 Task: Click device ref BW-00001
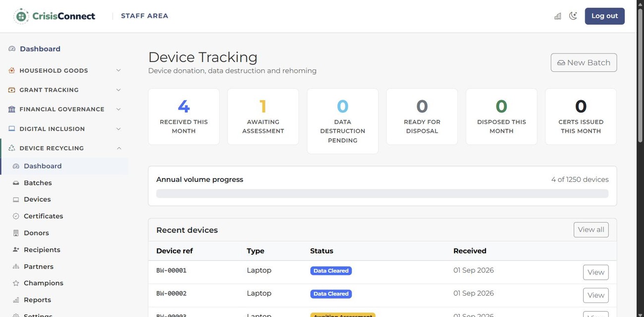coord(171,270)
